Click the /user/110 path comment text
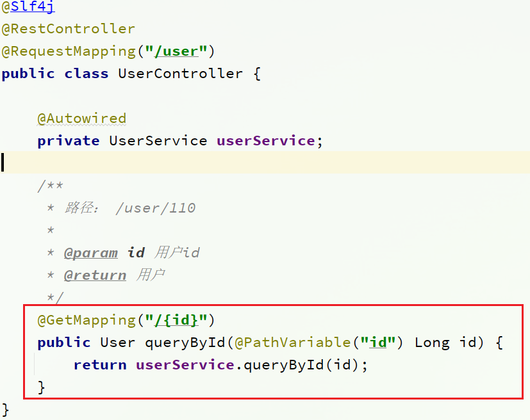Image resolution: width=530 pixels, height=420 pixels. pyautogui.click(x=156, y=208)
